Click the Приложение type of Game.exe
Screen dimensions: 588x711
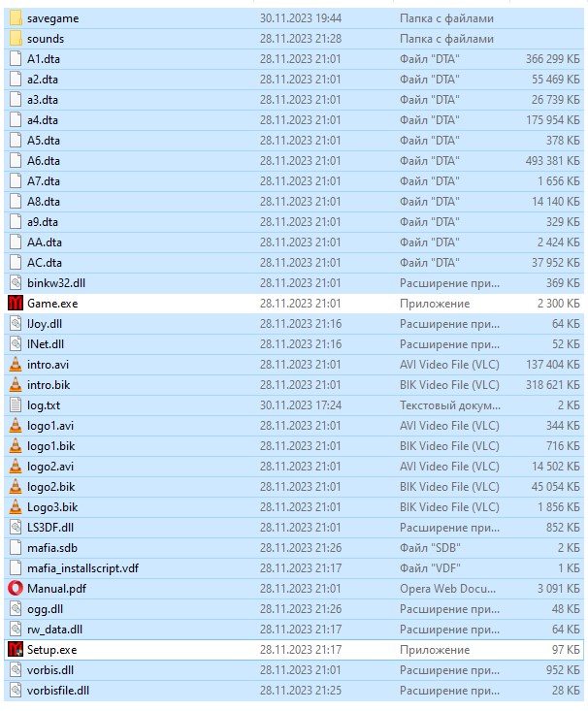pyautogui.click(x=434, y=304)
